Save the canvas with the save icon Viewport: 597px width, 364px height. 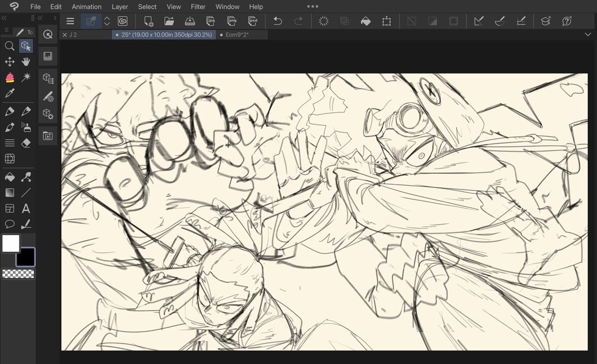tap(190, 21)
